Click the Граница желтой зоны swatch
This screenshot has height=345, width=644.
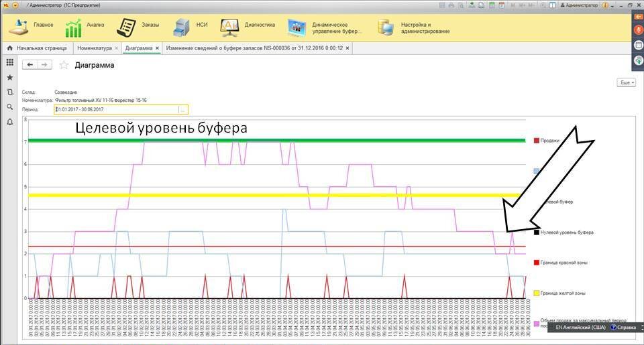click(536, 293)
